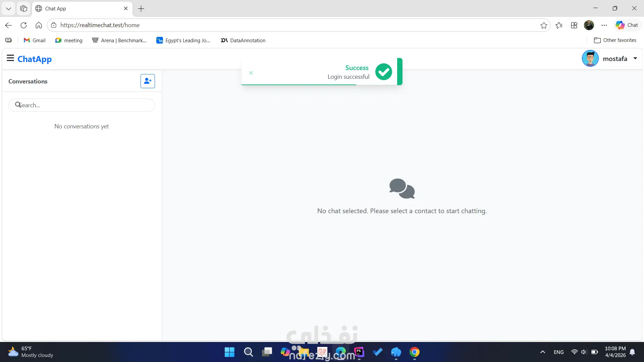
Task: Select the Chat App browser tab
Action: [80, 8]
